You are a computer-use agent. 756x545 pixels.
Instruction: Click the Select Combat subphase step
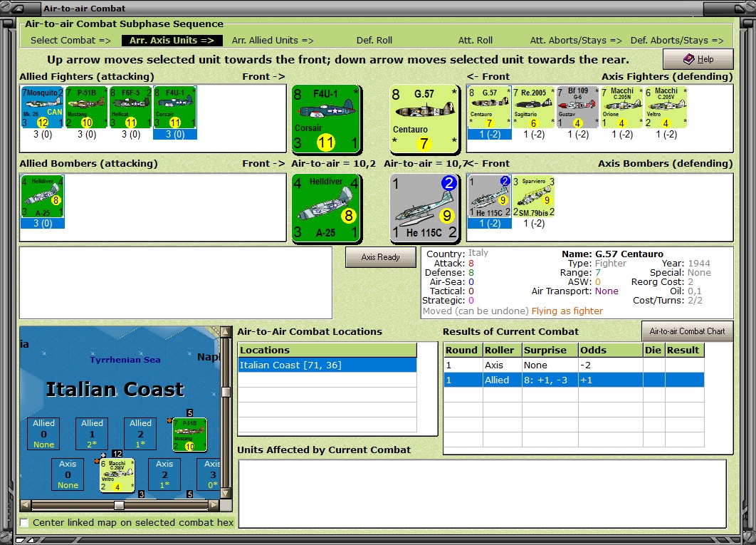pyautogui.click(x=70, y=41)
